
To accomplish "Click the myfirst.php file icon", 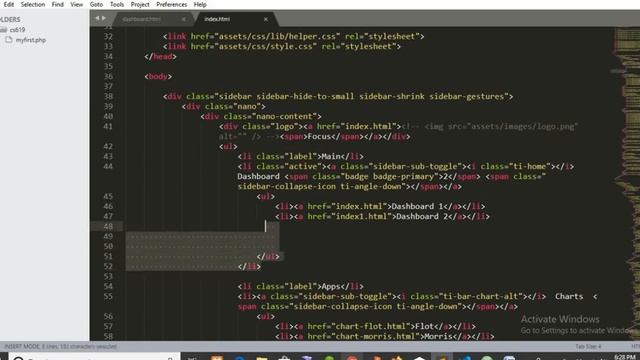I will tap(9, 40).
